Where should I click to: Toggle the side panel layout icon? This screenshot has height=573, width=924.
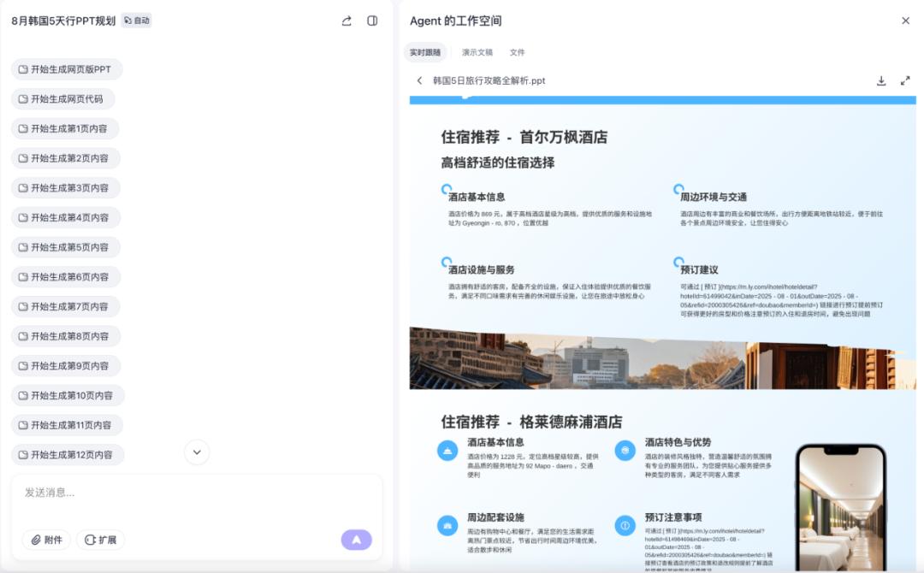point(372,21)
